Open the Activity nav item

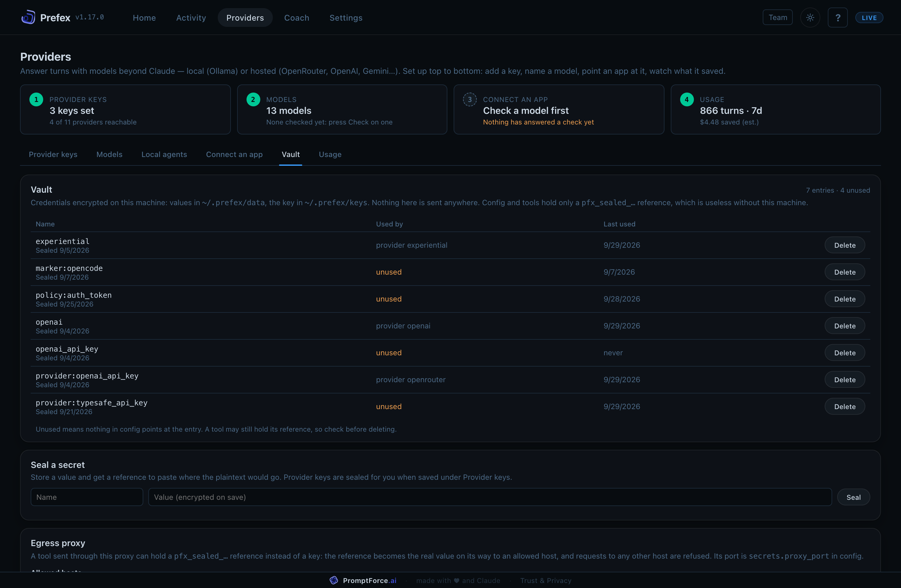[x=191, y=18]
